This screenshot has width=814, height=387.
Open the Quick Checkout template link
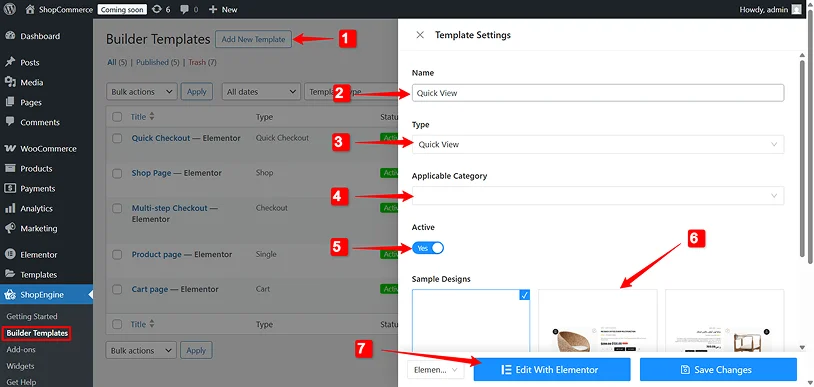coord(161,138)
